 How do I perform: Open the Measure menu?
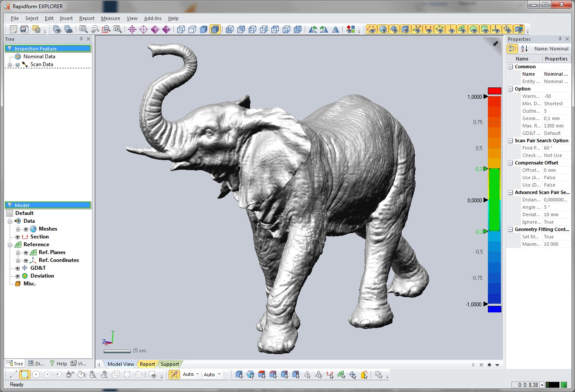(x=111, y=18)
